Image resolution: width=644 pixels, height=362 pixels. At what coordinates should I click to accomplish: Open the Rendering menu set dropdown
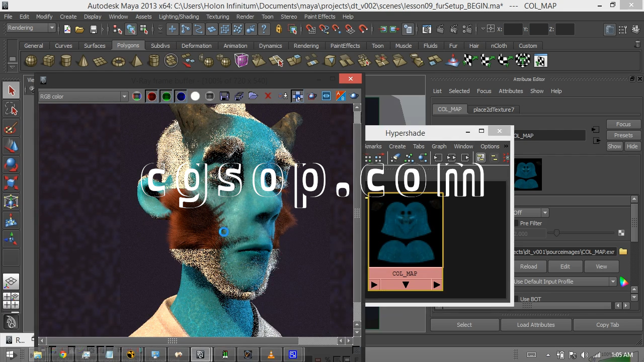[x=31, y=28]
